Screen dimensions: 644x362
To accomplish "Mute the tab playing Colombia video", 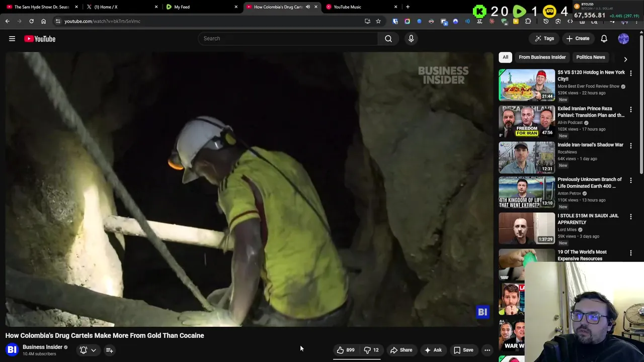I will point(307,7).
